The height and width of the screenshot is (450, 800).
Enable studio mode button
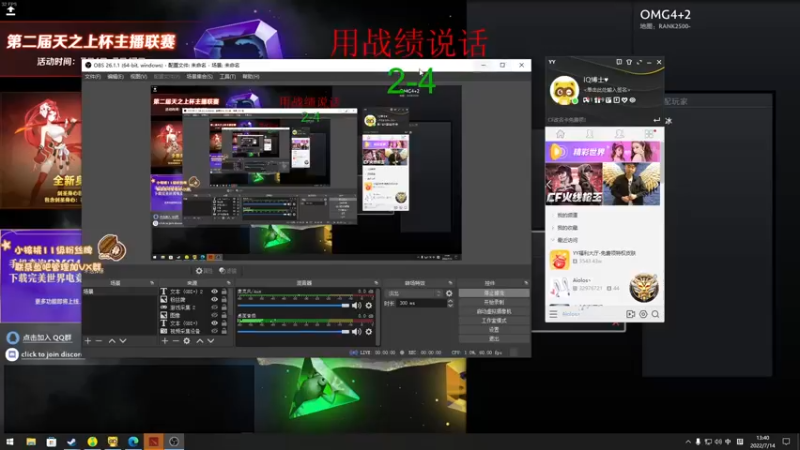(x=494, y=320)
